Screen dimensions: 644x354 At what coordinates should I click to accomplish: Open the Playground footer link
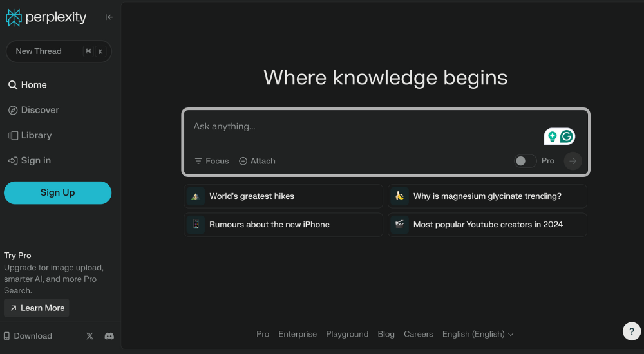point(347,334)
